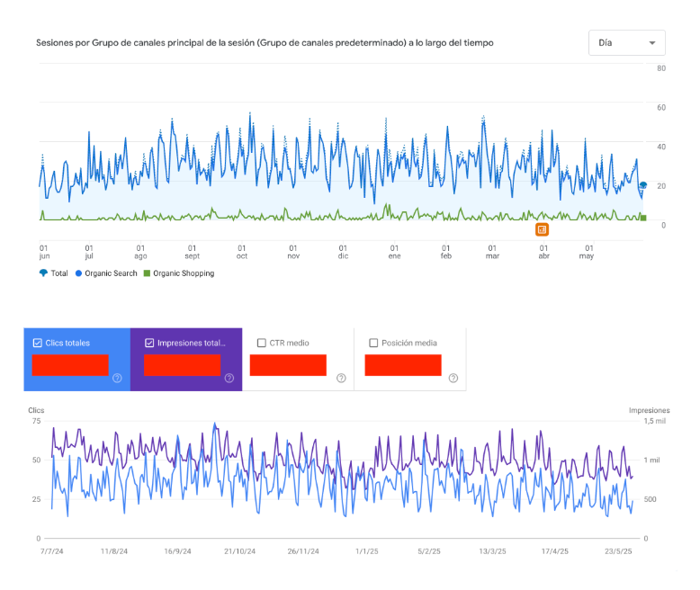
Task: Click help icon in CTR medio card
Action: (x=341, y=379)
